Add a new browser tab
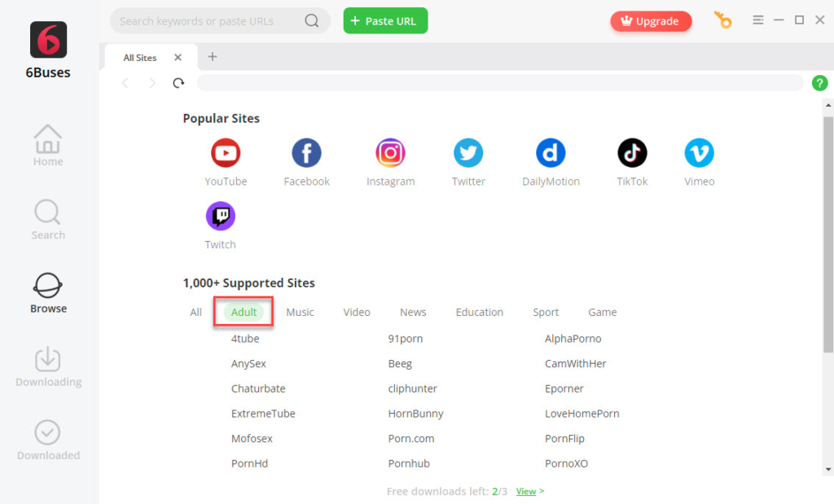This screenshot has height=504, width=834. [x=213, y=57]
